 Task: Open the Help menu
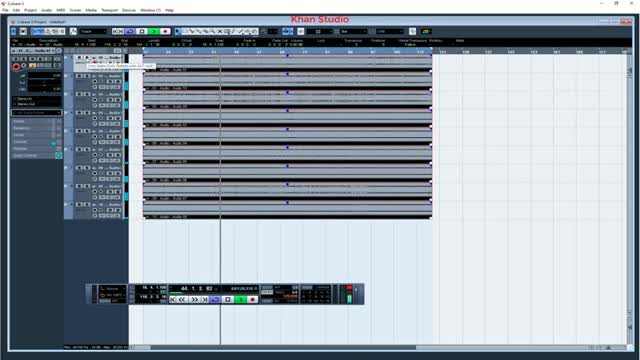(169, 10)
